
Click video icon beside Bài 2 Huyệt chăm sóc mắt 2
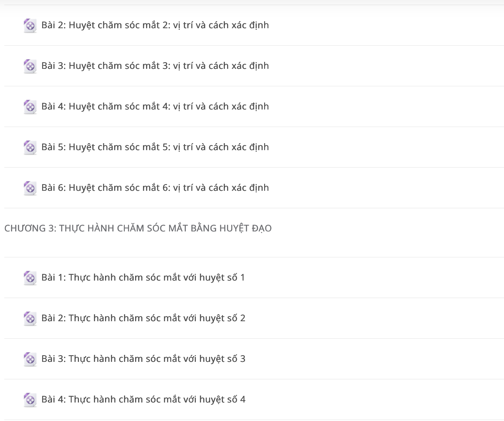(30, 25)
